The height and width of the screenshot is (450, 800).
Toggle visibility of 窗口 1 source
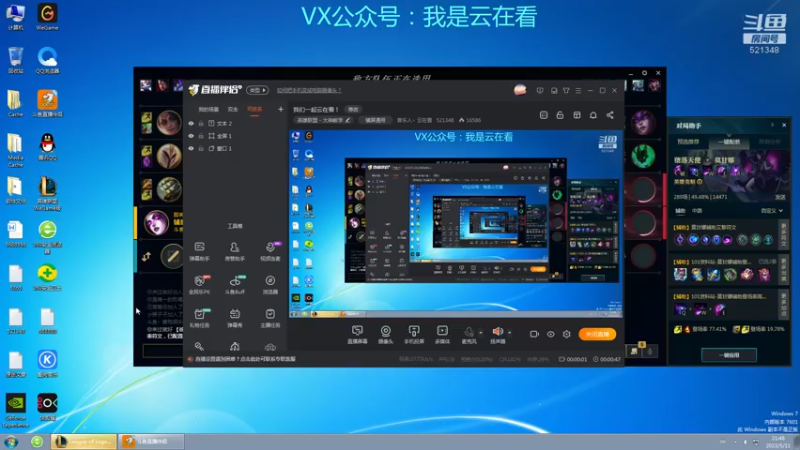(191, 148)
